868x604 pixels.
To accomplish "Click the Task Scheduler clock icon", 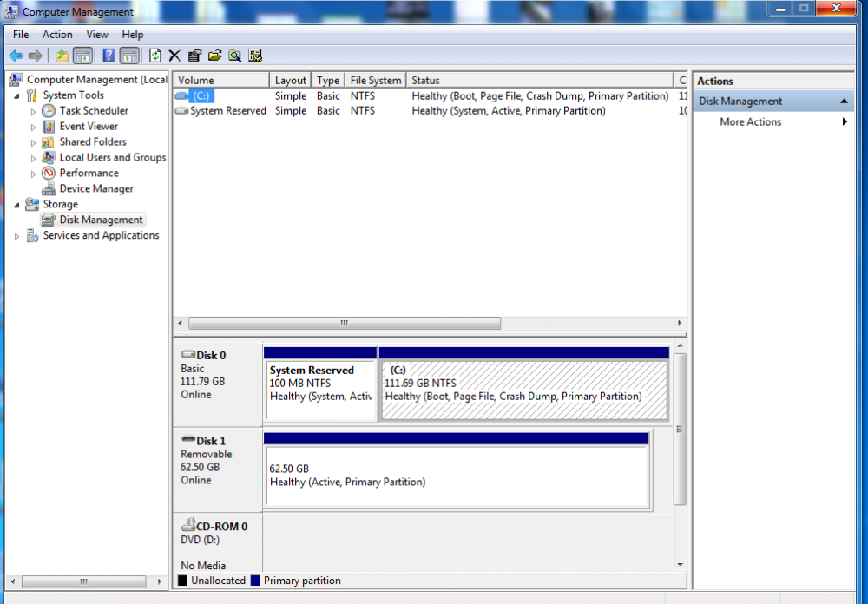I will (x=49, y=111).
